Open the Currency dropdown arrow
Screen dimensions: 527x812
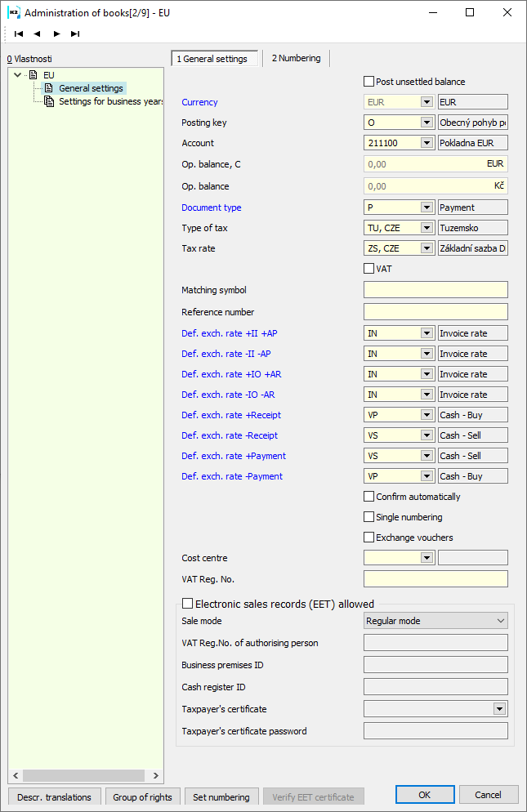point(427,102)
